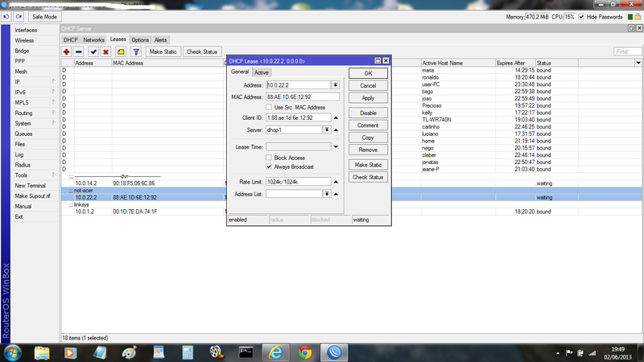
Task: Click the MAC Address input field
Action: [303, 97]
